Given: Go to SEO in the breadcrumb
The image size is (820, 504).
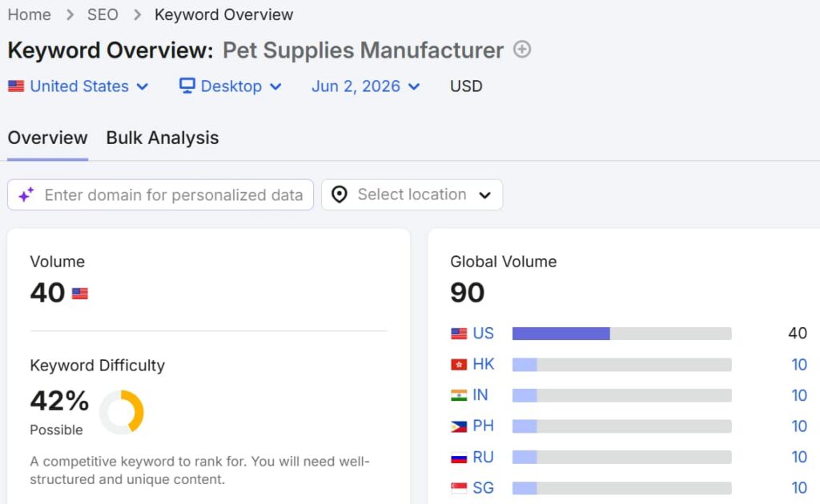Looking at the screenshot, I should point(102,14).
